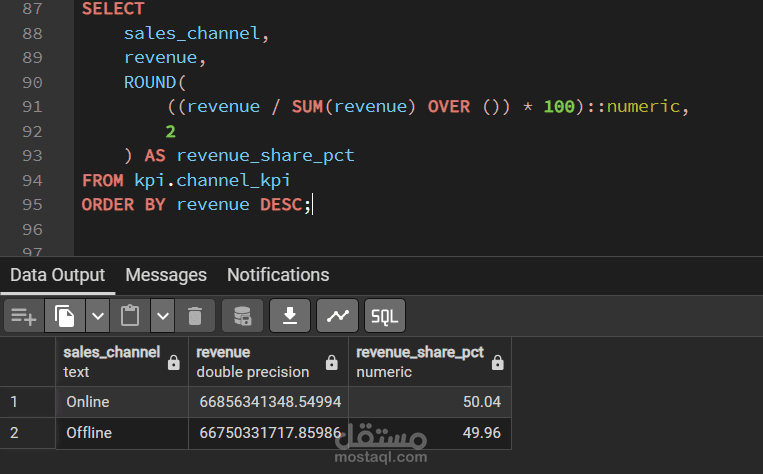Switch to the Data Output tab
The height and width of the screenshot is (474, 763).
(57, 275)
